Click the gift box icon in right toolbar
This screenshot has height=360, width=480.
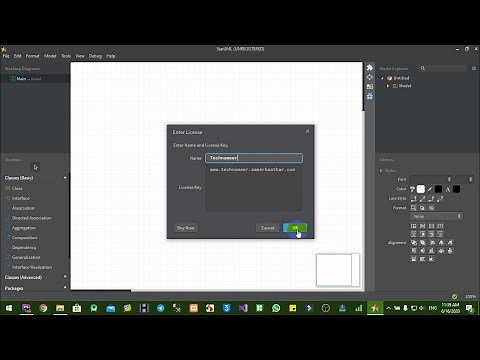pyautogui.click(x=370, y=96)
